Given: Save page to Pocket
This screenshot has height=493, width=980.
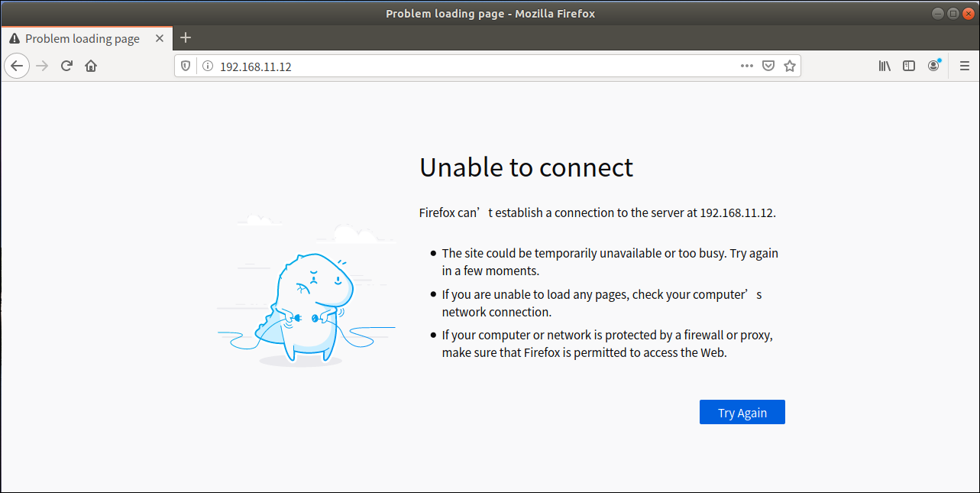Looking at the screenshot, I should pyautogui.click(x=769, y=66).
